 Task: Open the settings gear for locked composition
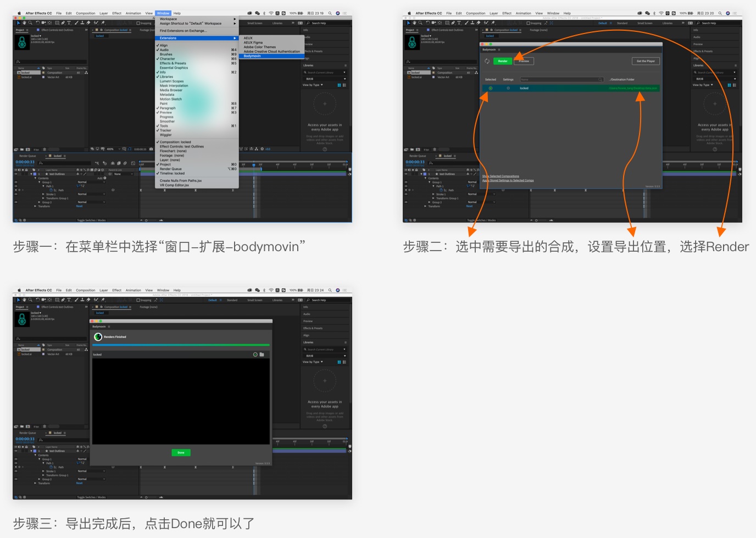(x=508, y=88)
